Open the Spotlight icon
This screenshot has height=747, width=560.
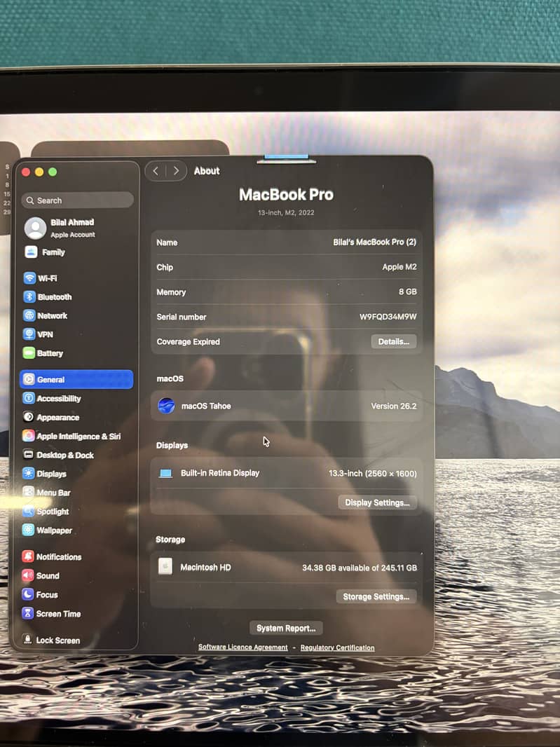29,511
